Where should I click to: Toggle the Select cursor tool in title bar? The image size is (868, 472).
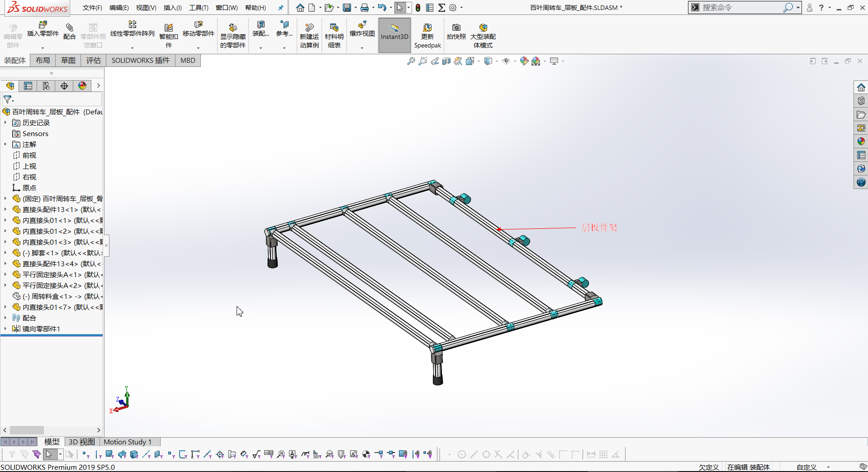click(x=400, y=8)
